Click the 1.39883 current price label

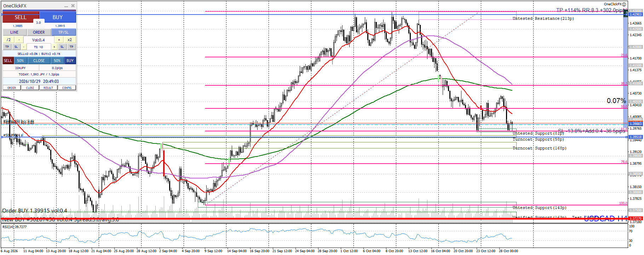coord(636,124)
